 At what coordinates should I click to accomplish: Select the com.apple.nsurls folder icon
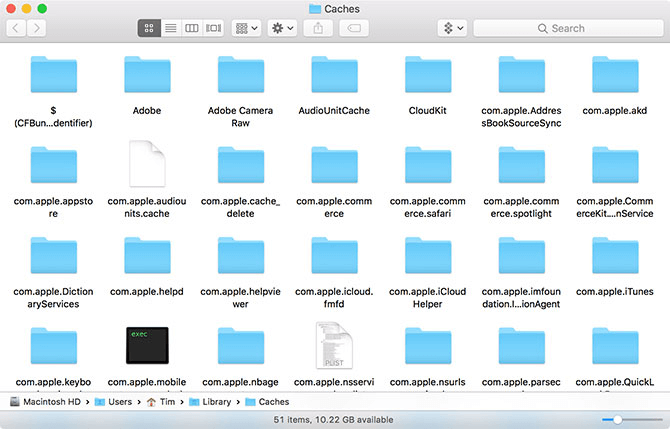[428, 346]
